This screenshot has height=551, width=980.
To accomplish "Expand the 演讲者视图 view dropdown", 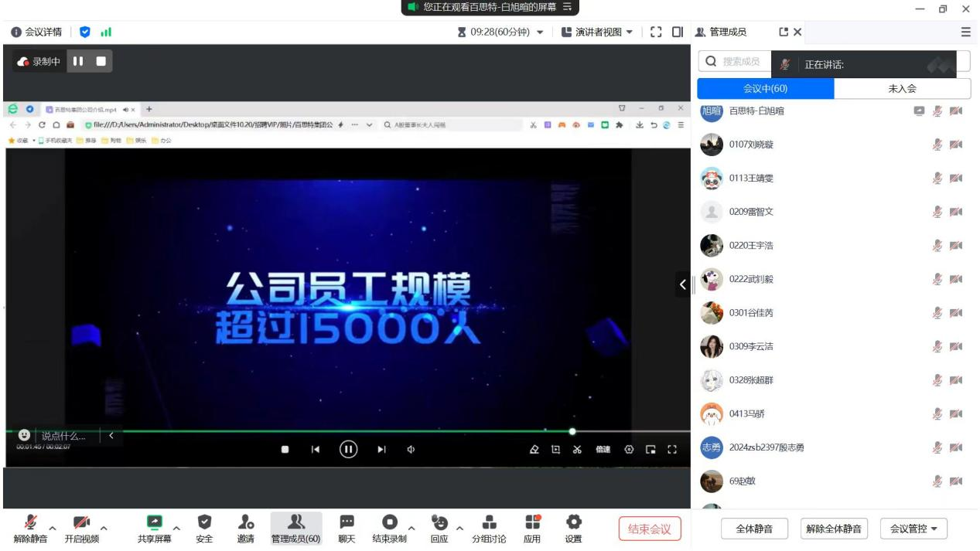I will (596, 32).
